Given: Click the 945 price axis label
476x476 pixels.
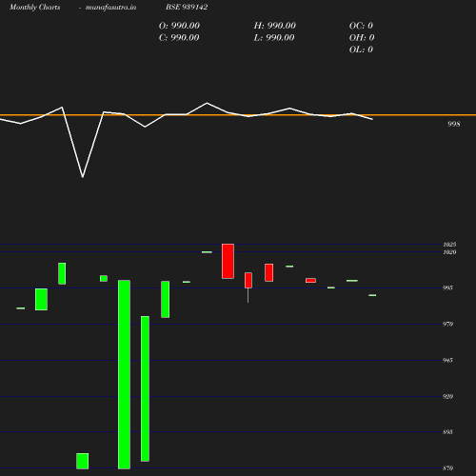Looking at the screenshot, I should click(447, 360).
